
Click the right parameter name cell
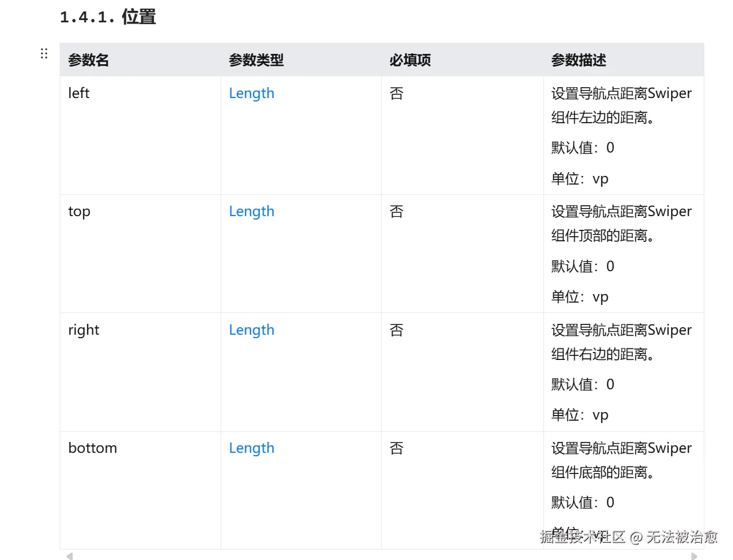click(84, 330)
